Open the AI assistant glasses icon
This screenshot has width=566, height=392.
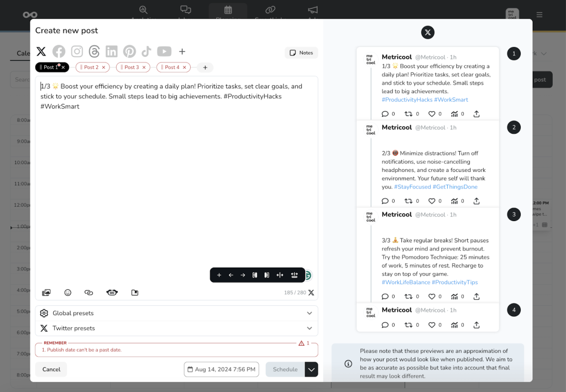[x=112, y=292]
